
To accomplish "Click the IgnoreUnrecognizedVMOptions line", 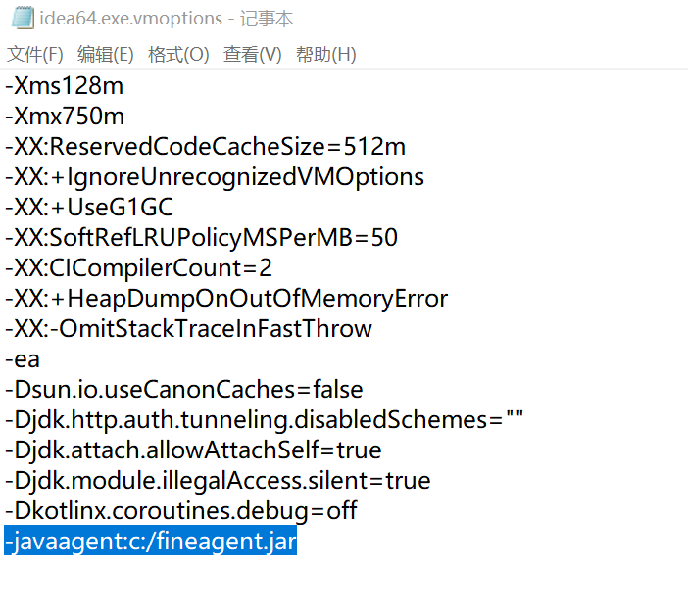I will pyautogui.click(x=215, y=177).
